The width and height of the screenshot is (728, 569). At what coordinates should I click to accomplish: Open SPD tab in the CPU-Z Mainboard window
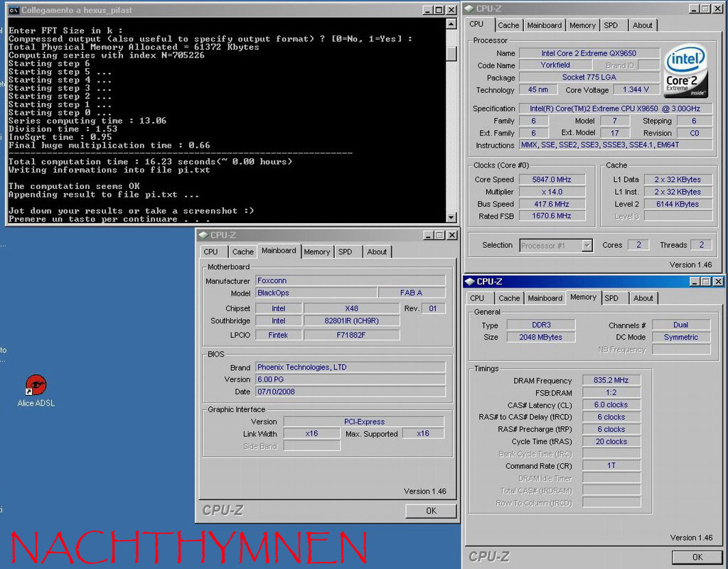[345, 251]
